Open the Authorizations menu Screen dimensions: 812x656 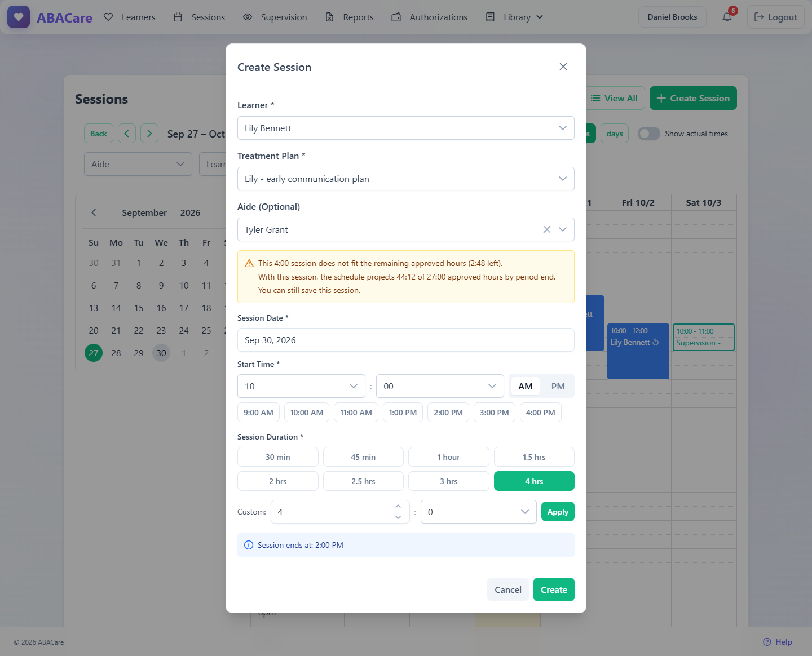(x=430, y=17)
